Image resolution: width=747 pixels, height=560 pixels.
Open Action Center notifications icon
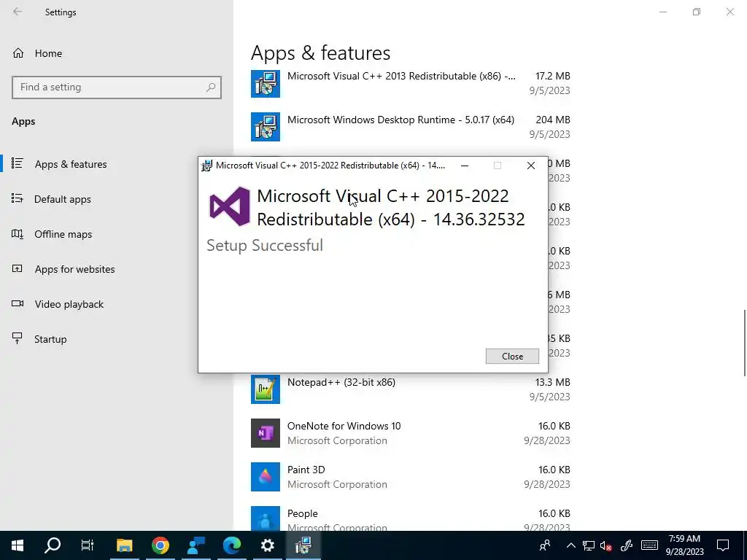click(x=723, y=545)
